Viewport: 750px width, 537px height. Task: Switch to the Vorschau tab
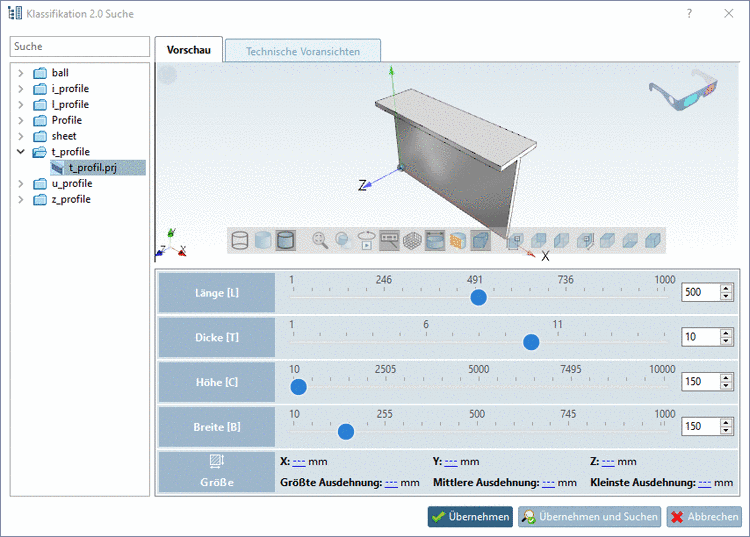[188, 50]
